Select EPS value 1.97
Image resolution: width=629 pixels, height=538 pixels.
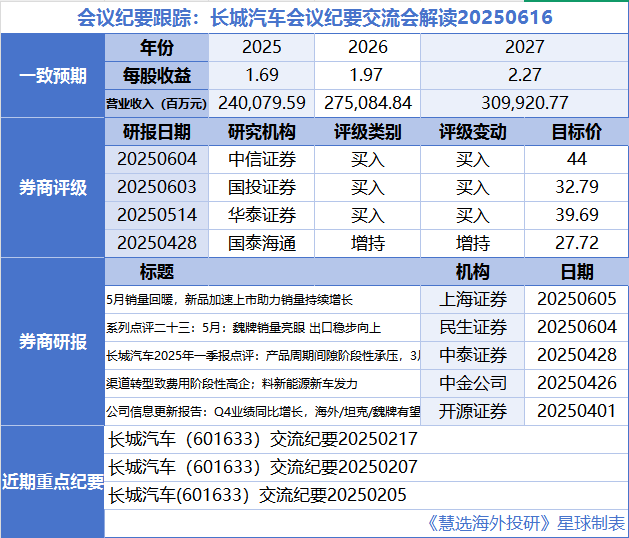367,75
